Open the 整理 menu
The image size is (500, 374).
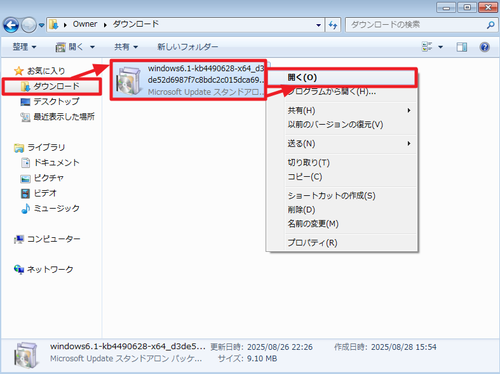click(x=24, y=47)
